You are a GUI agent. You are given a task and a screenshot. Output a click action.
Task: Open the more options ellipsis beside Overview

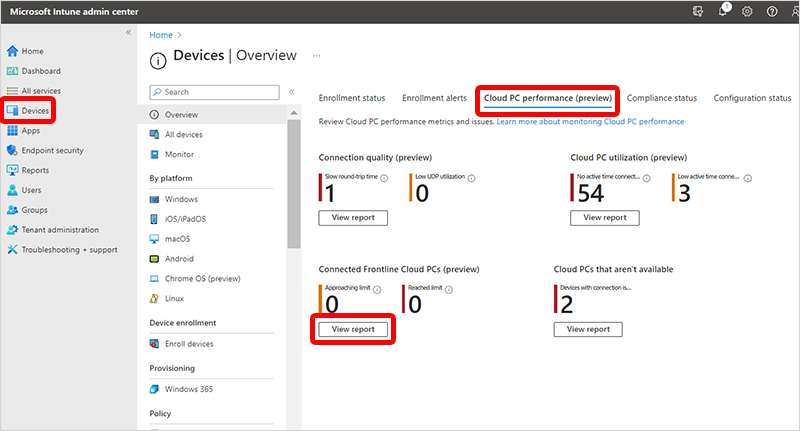pos(316,56)
